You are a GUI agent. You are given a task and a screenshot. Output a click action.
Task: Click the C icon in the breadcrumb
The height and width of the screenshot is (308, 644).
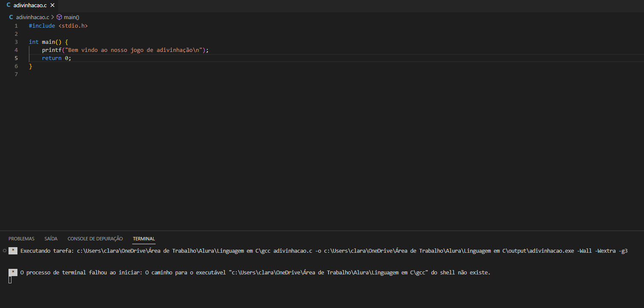[x=11, y=17]
